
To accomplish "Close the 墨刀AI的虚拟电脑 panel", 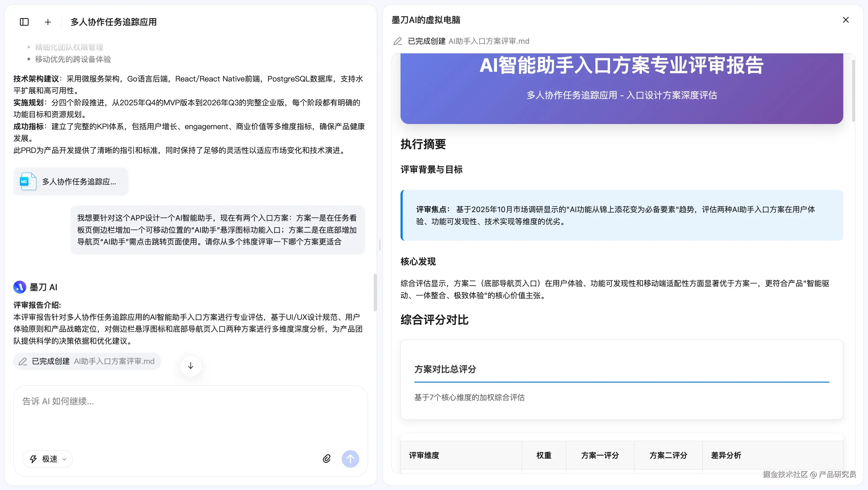I will (x=845, y=20).
